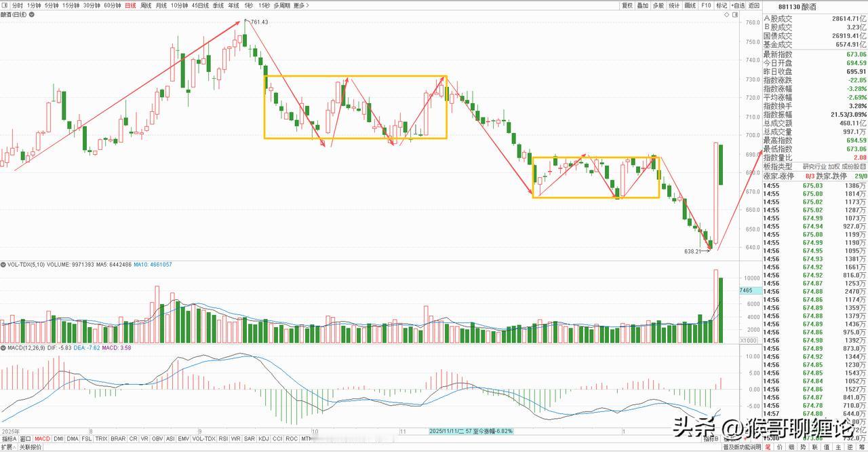The height and width of the screenshot is (452, 868).
Task: Open 多周期 multi-period view
Action: click(x=281, y=5)
